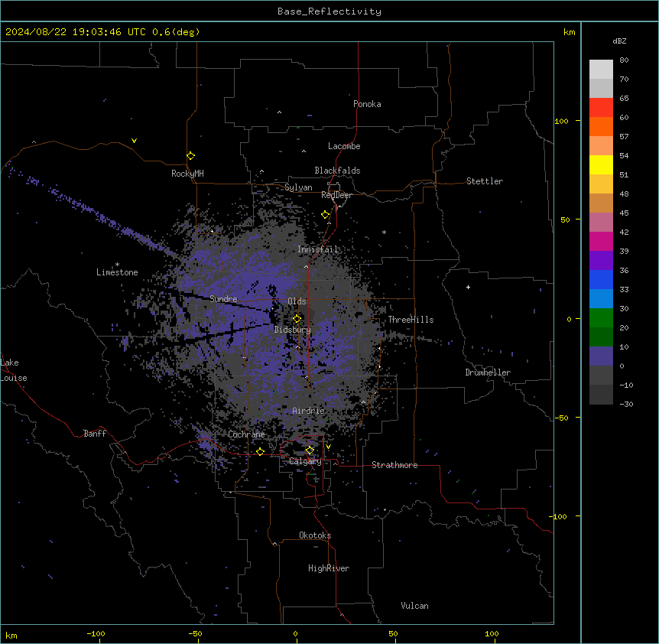Click the Didsbury label
The width and height of the screenshot is (659, 644).
[293, 330]
